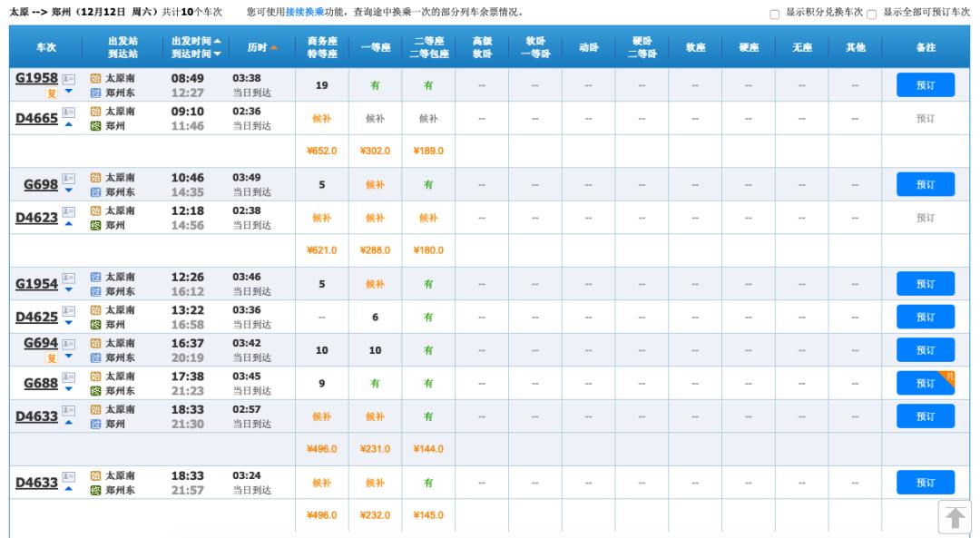980x538 pixels.
Task: Book D4633 arriving 21:57 via 预订
Action: coord(926,483)
